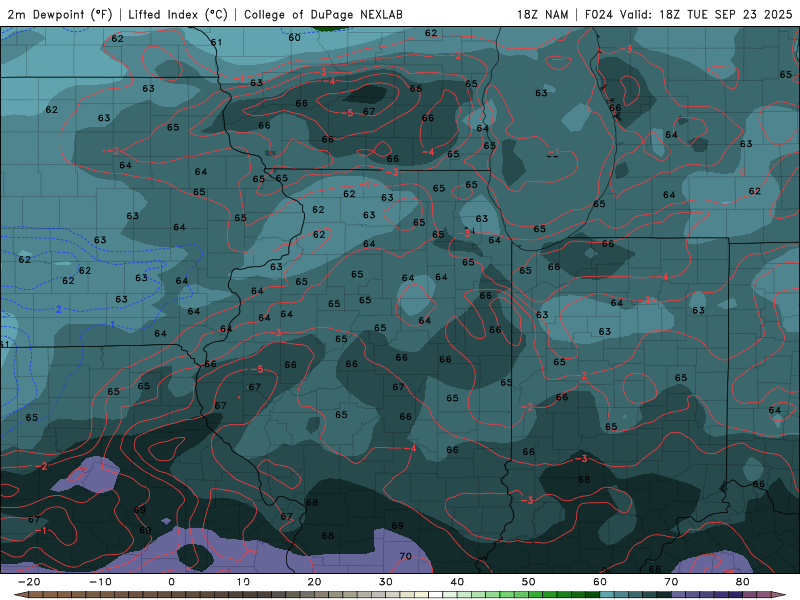Click the 30 label on the color scale
800x600 pixels.
point(386,582)
